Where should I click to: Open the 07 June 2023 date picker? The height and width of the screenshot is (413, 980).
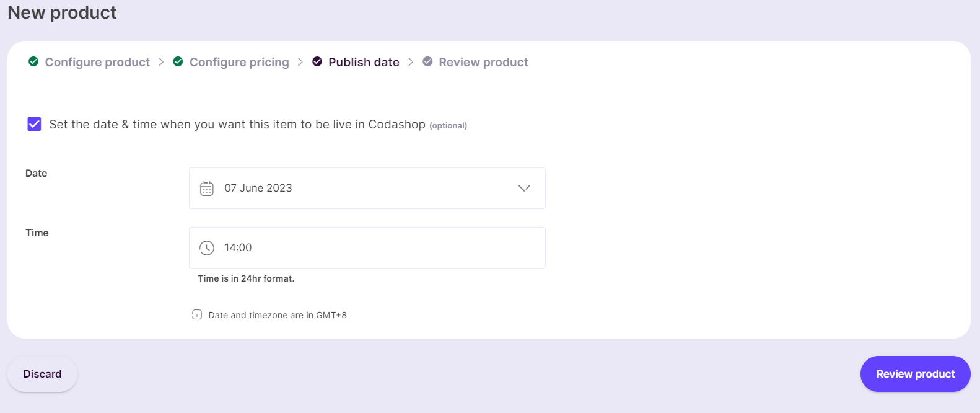pyautogui.click(x=367, y=188)
